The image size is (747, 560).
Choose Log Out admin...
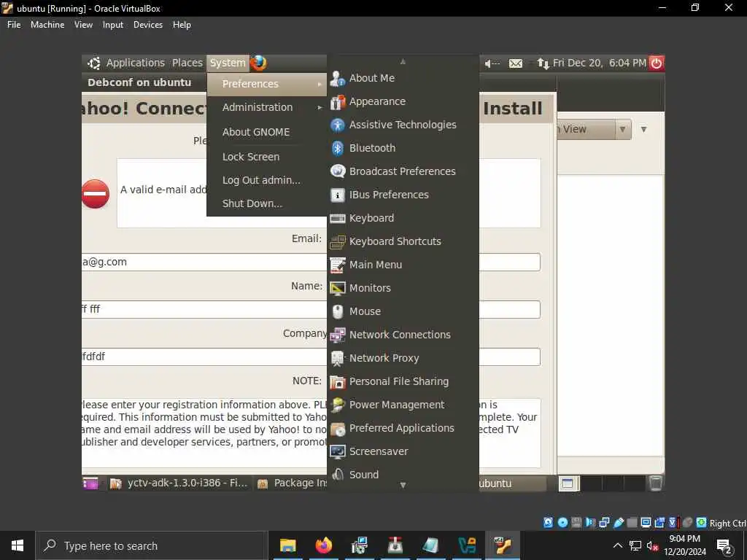point(267,180)
